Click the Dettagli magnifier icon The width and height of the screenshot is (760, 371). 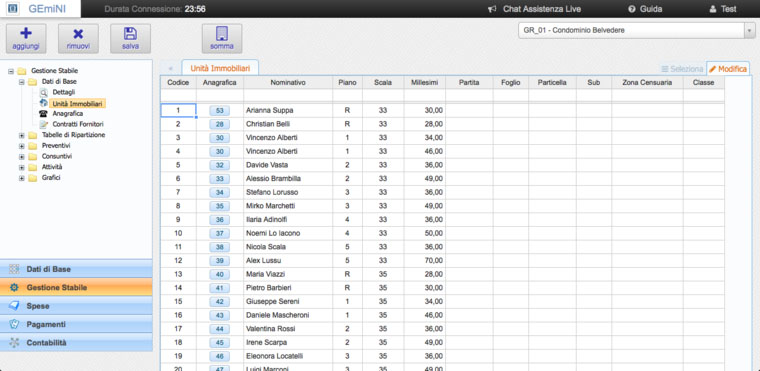pos(44,92)
